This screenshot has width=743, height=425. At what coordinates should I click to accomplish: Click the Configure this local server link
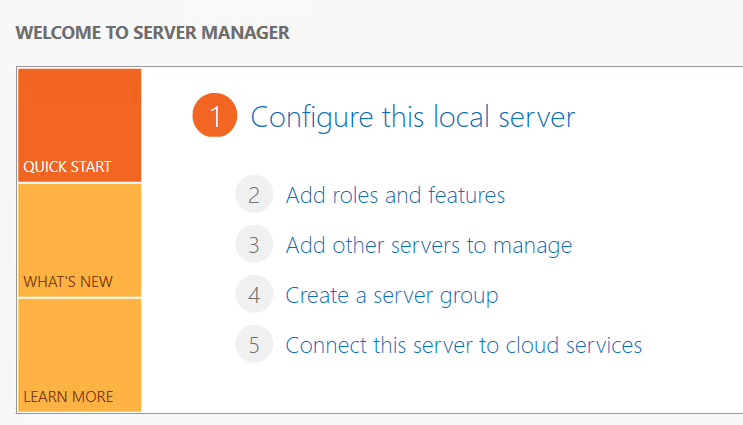pyautogui.click(x=413, y=117)
